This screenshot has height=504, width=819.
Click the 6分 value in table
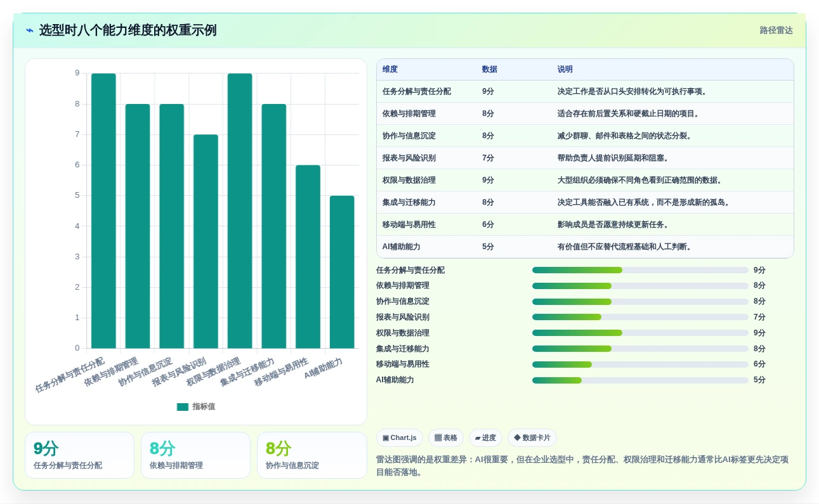coord(488,224)
